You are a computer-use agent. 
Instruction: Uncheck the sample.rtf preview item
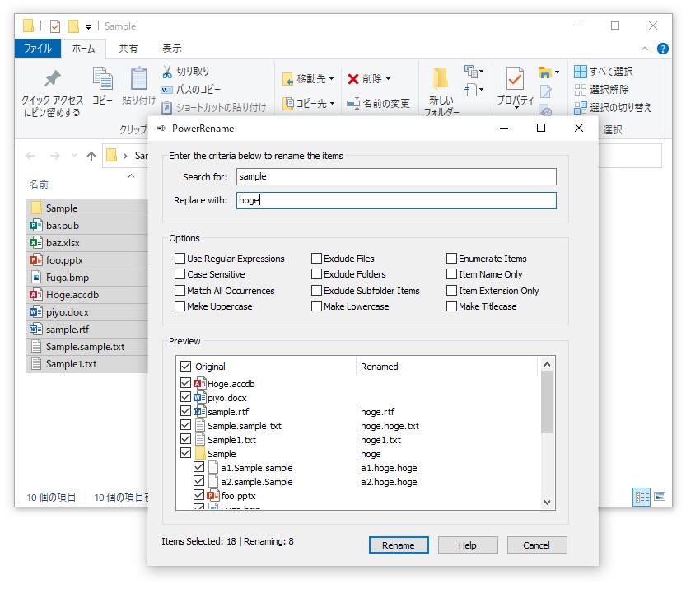186,411
